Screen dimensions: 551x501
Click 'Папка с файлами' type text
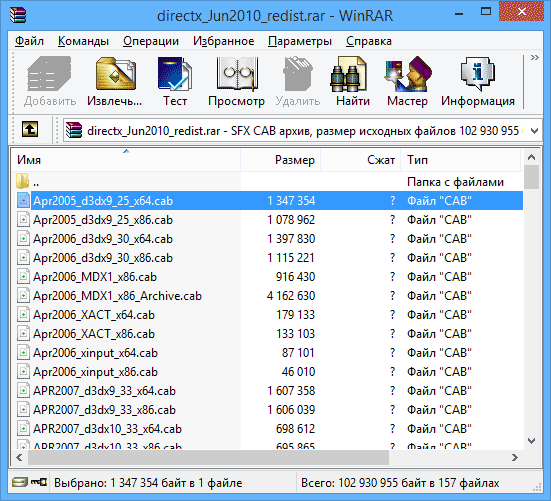(x=455, y=182)
